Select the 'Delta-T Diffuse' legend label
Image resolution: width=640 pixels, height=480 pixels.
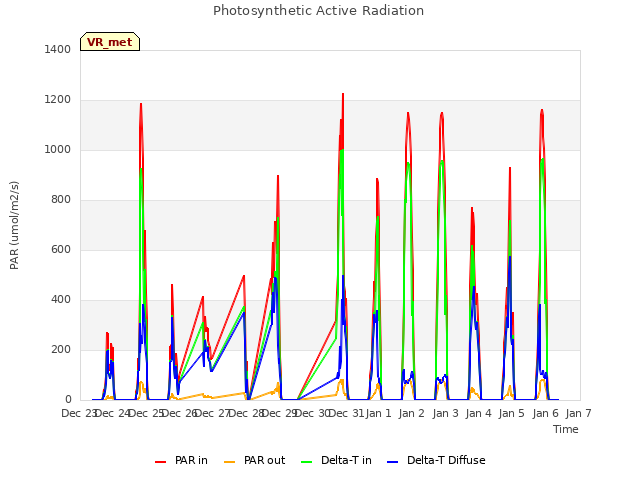(446, 460)
